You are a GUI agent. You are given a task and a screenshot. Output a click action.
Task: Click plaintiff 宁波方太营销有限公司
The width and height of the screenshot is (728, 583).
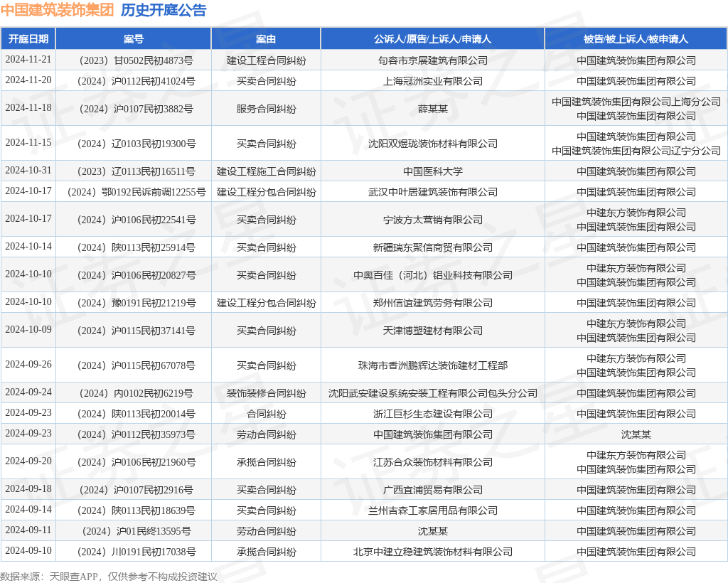pyautogui.click(x=433, y=220)
